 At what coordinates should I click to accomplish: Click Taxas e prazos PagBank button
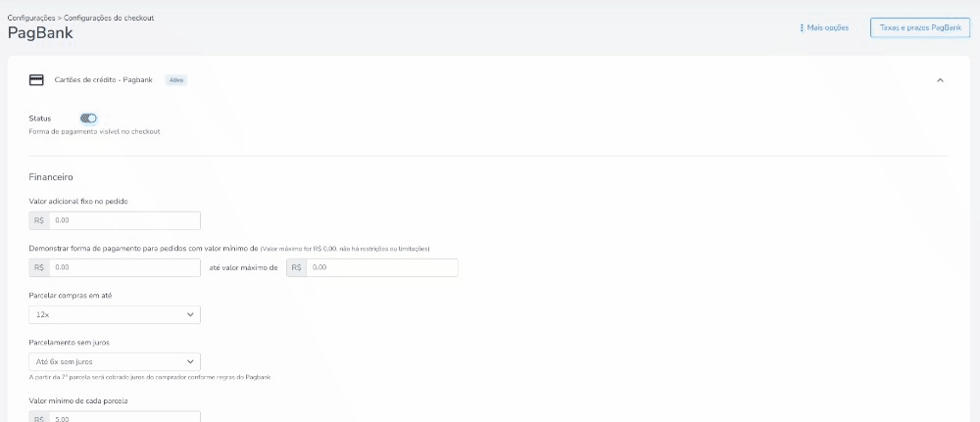point(920,28)
